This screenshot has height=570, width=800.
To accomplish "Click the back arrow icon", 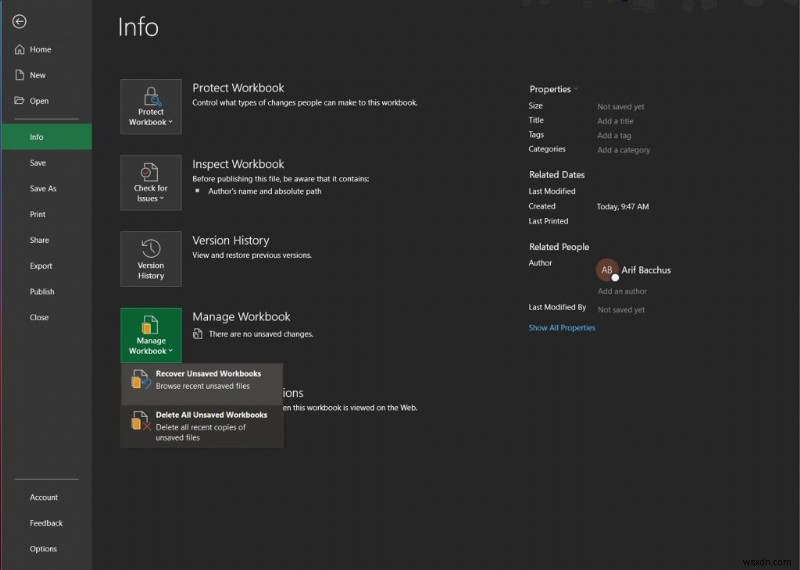I will tap(19, 21).
